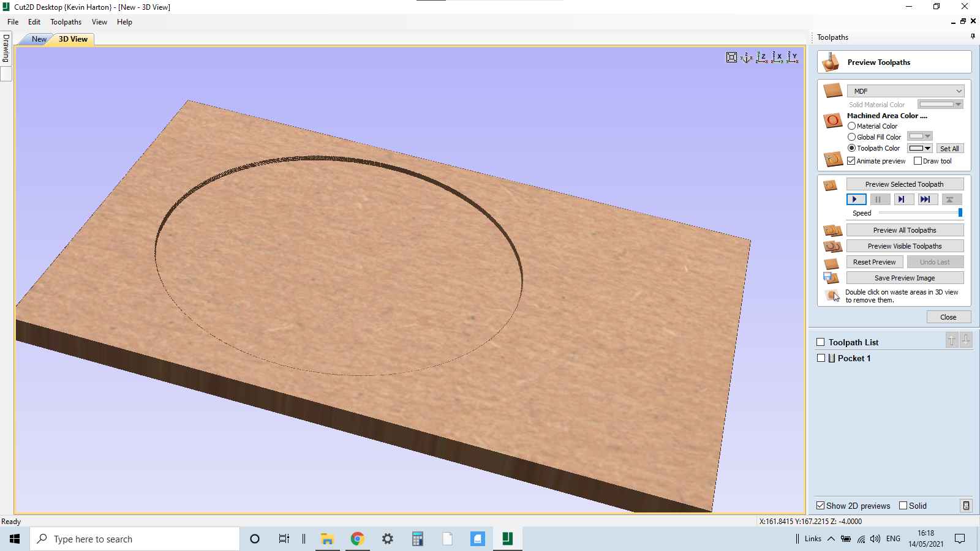The height and width of the screenshot is (551, 980).
Task: Click the zoom to fit icon in 3D view
Action: 731,57
